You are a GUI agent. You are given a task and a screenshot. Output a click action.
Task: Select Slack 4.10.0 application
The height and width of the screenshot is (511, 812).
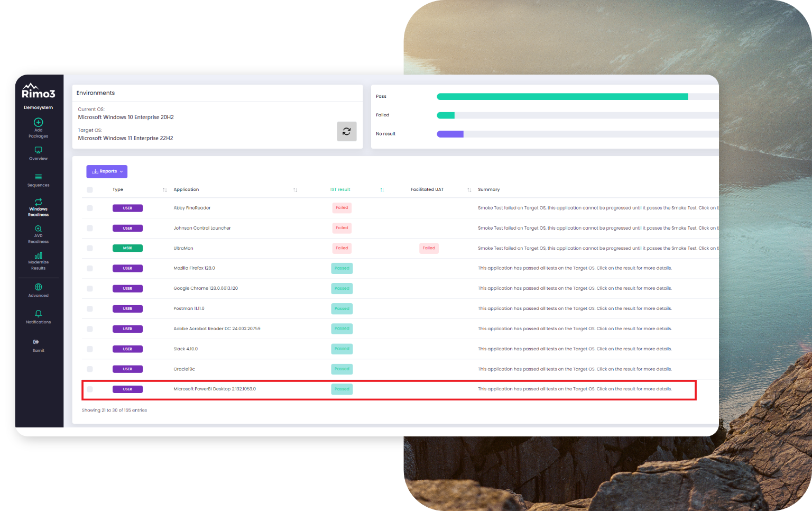tap(186, 349)
